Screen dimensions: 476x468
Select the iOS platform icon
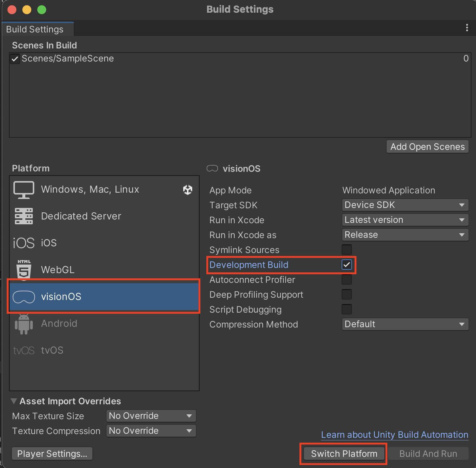23,243
